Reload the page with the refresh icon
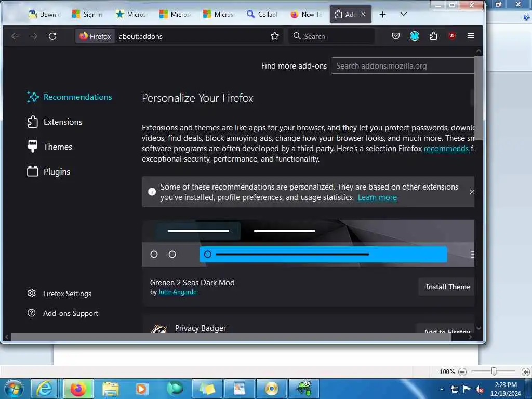Viewport: 532px width, 399px height. 52,36
